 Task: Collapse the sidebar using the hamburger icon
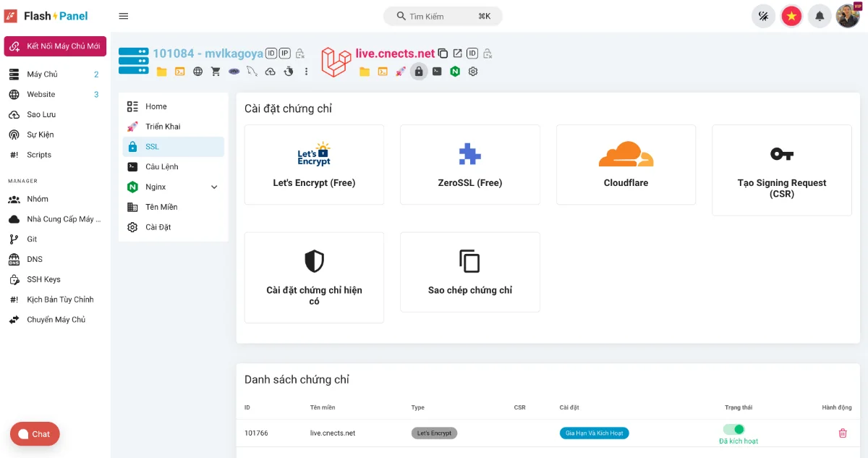pyautogui.click(x=123, y=15)
